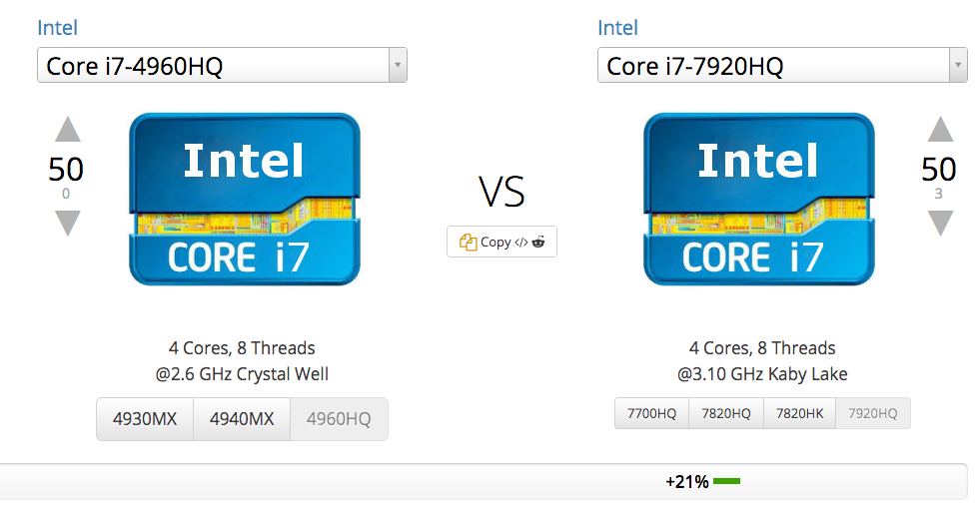Upvote the Core i7-7920HQ processor

pyautogui.click(x=940, y=130)
